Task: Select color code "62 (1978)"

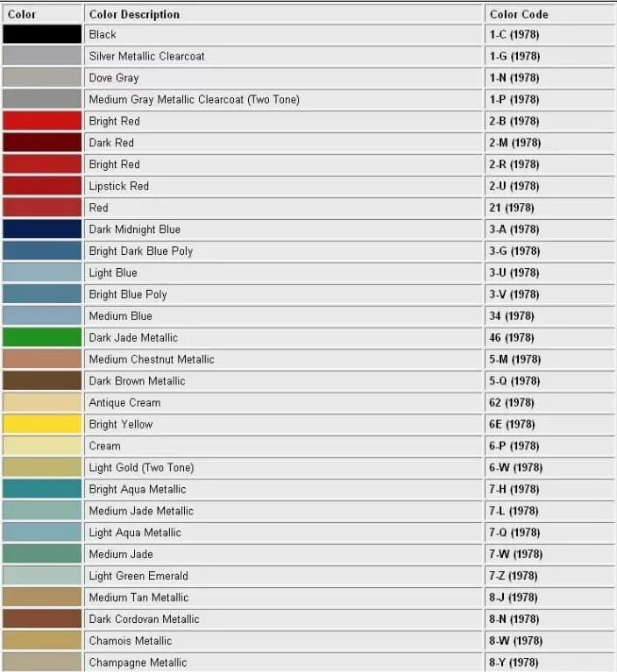Action: (512, 402)
